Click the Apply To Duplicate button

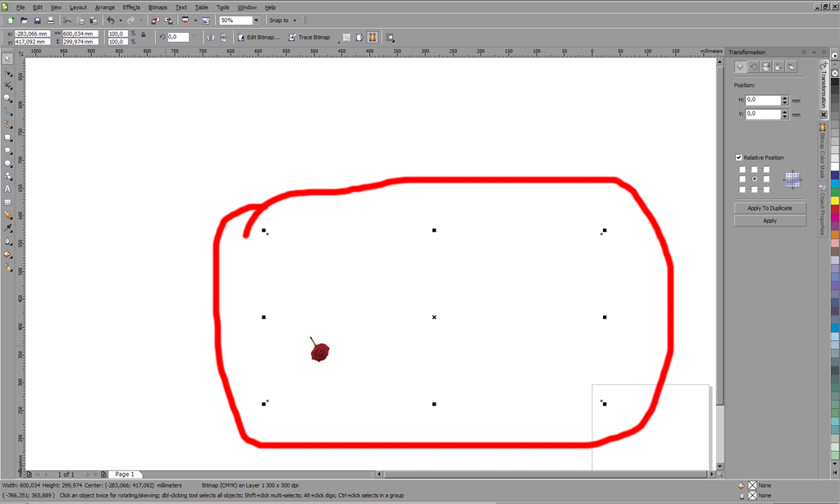coord(769,208)
